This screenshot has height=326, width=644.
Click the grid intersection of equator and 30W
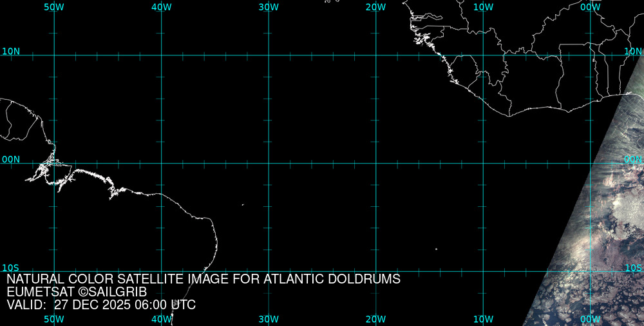[x=269, y=163]
